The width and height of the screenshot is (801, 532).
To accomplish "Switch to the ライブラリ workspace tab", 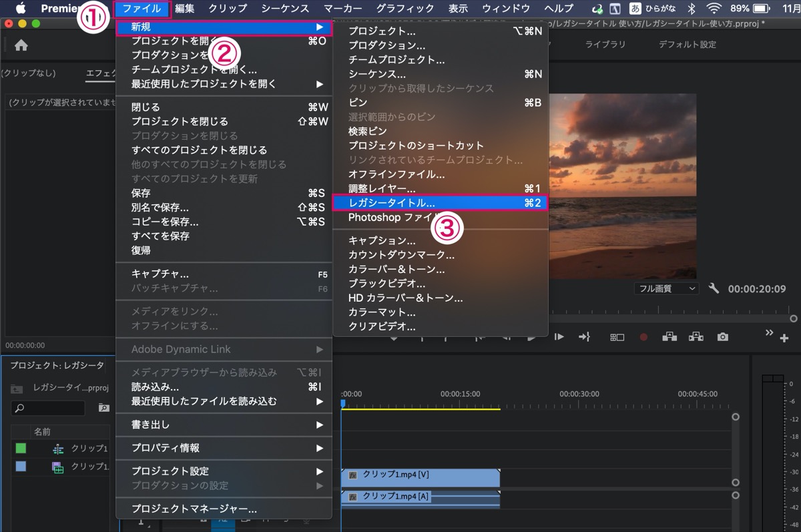I will (605, 45).
